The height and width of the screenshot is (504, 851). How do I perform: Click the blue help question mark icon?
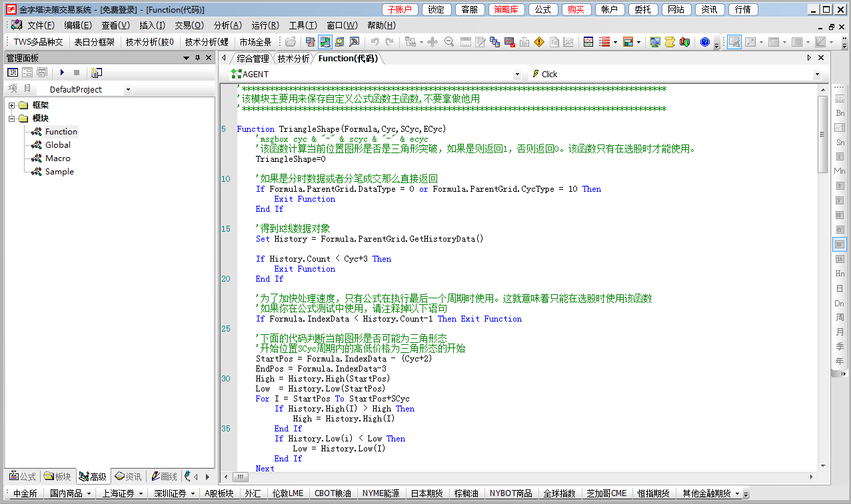point(705,43)
